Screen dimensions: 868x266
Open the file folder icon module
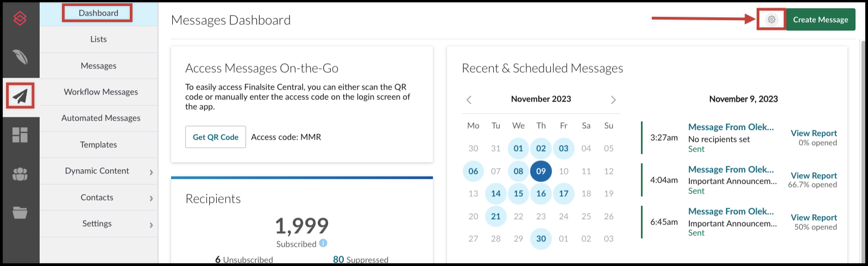20,212
